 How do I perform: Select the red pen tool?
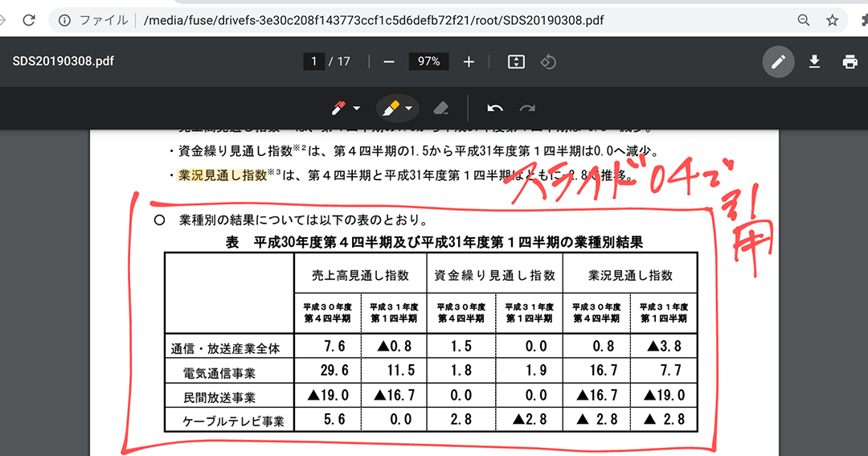[x=338, y=108]
